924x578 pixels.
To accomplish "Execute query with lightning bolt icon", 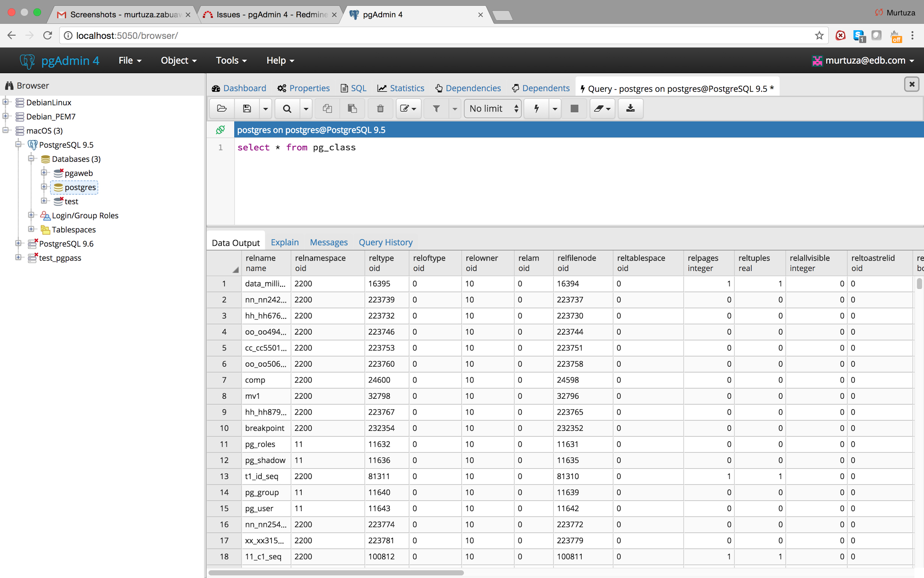I will pyautogui.click(x=536, y=108).
